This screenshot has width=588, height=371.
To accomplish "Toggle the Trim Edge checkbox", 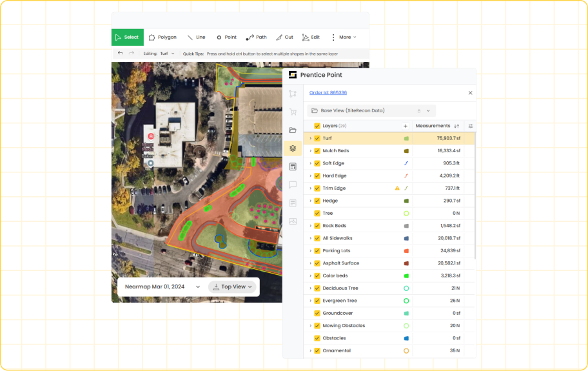I will [x=317, y=188].
